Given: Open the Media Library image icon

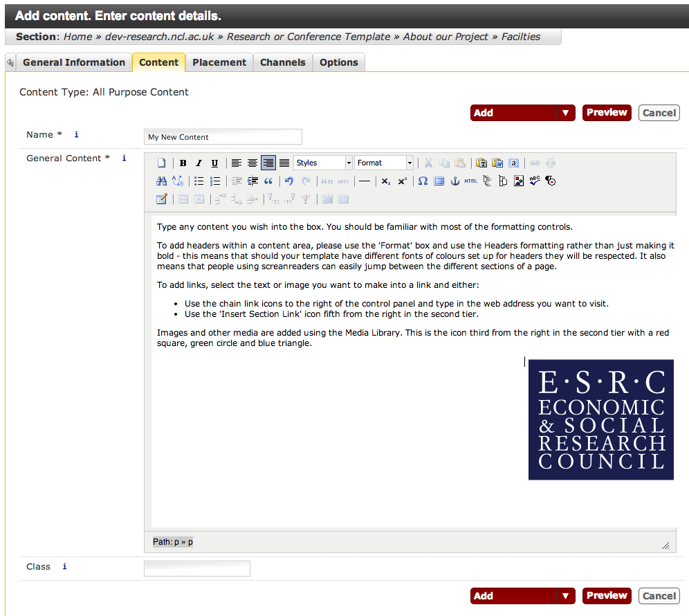Looking at the screenshot, I should 518,181.
